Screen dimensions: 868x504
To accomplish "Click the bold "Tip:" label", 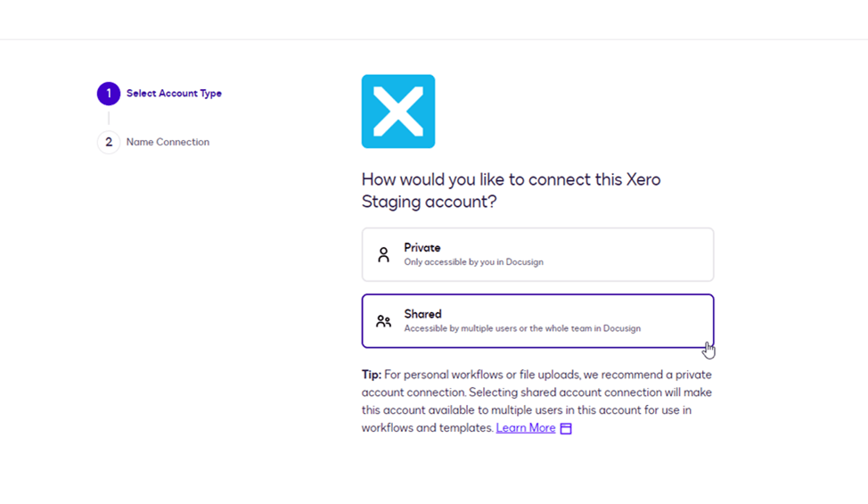I will pos(372,375).
